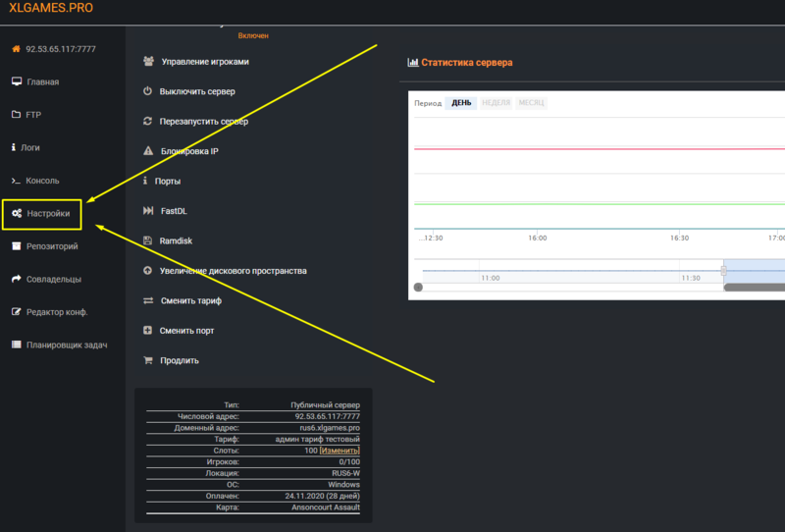
Task: Click the XLGAMES.PRO logo
Action: click(51, 8)
